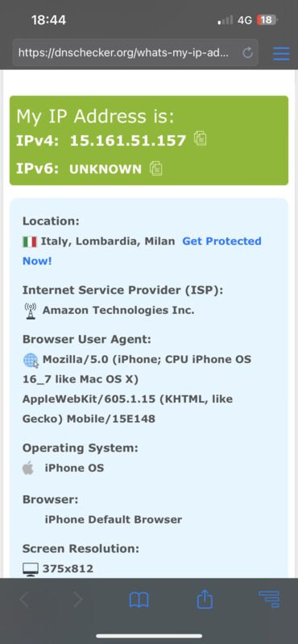The image size is (298, 644).
Task: Open the share sheet in the bottom toolbar
Action: pyautogui.click(x=205, y=599)
